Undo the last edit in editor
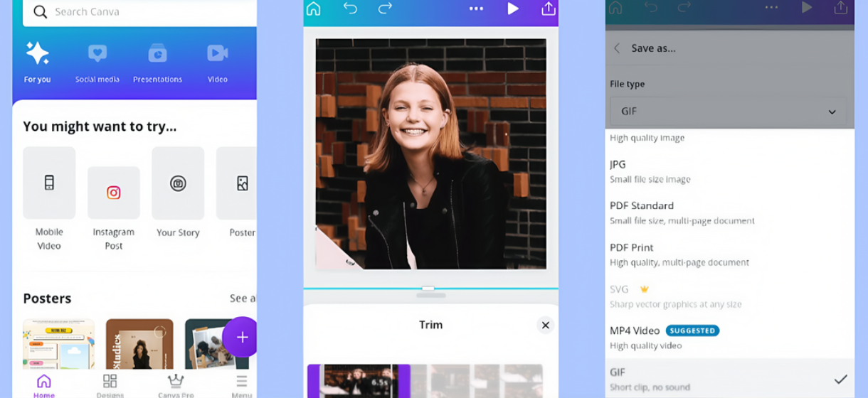Screen dimensions: 868x398 tap(350, 9)
